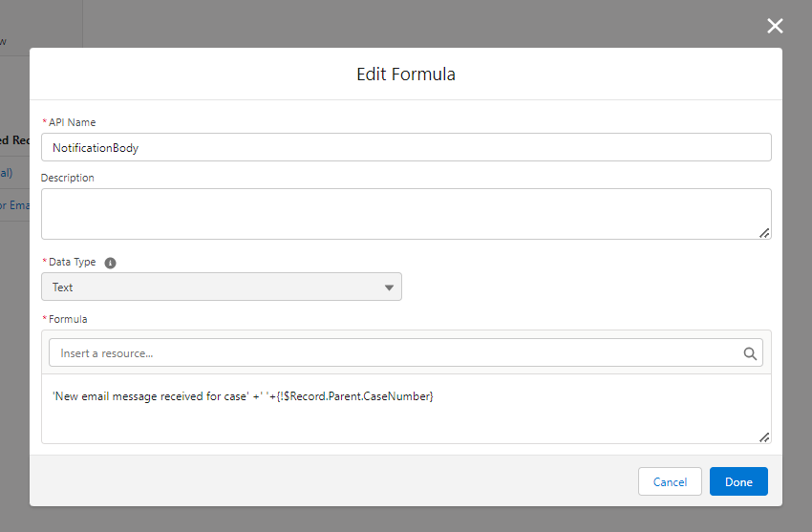
Task: Grab the Formula editor resize handle
Action: click(764, 436)
